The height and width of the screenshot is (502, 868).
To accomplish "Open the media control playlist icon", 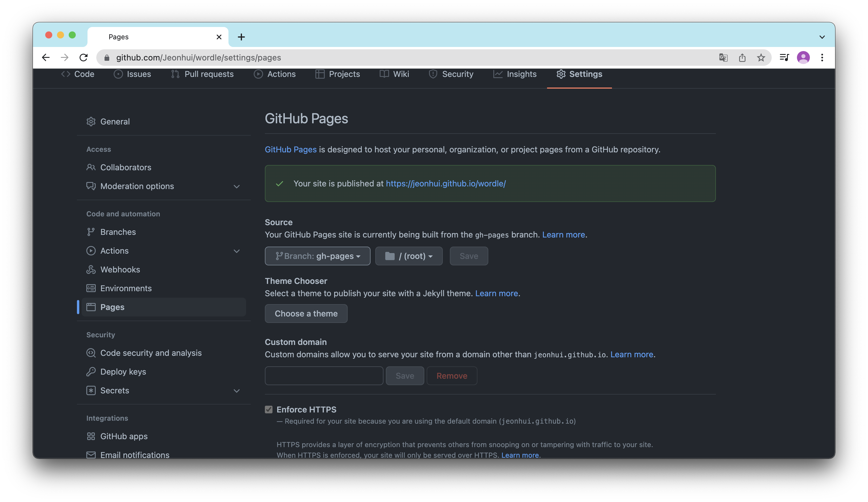I will (784, 58).
